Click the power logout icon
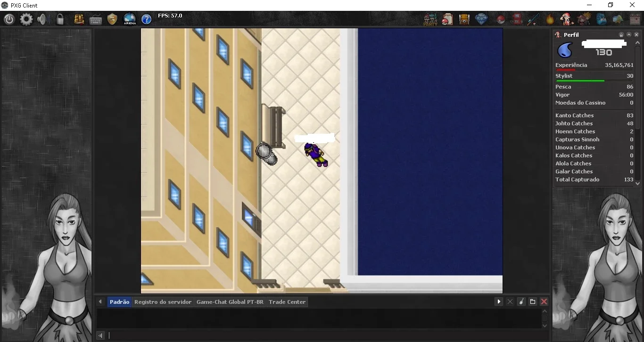The width and height of the screenshot is (644, 342). tap(9, 19)
